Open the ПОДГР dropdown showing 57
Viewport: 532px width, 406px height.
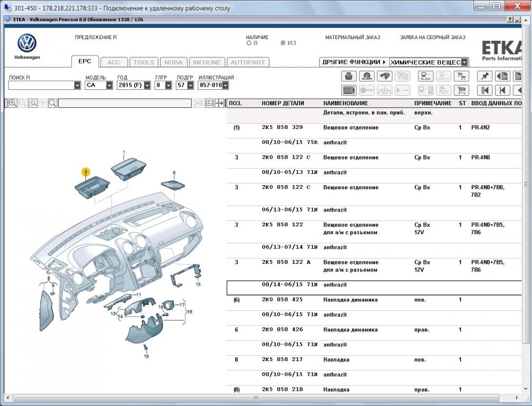click(190, 85)
